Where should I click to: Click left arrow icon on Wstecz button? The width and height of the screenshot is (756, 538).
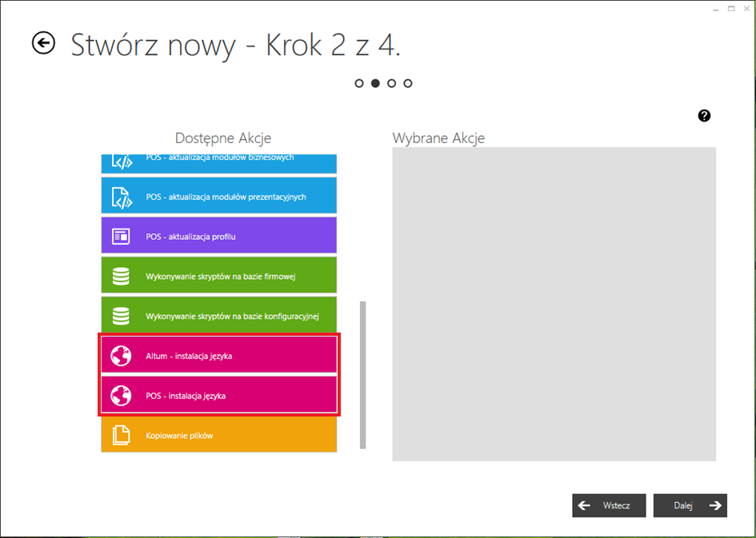[x=584, y=505]
